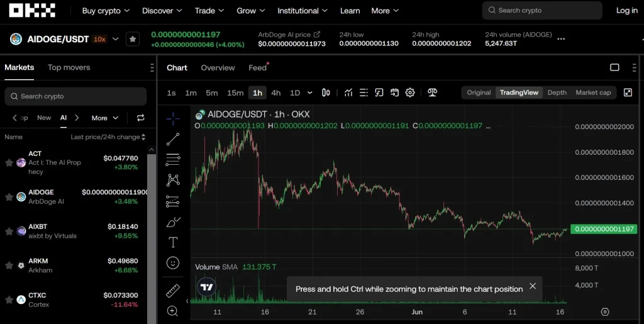Open the More category dropdown in markets

pyautogui.click(x=105, y=118)
